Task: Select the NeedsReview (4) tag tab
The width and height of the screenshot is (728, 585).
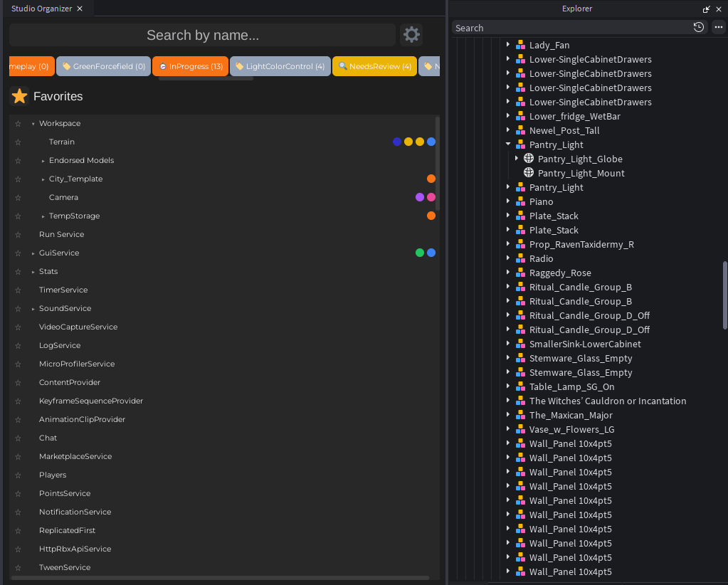Action: (374, 66)
